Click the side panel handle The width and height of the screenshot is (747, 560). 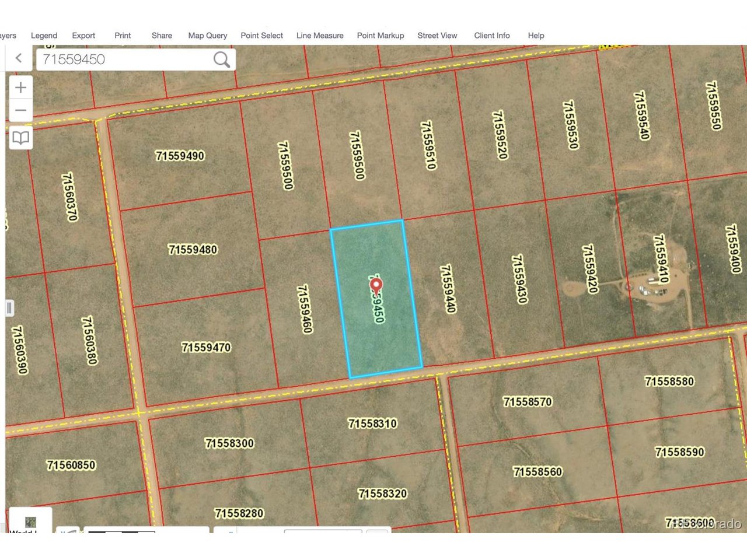click(9, 308)
